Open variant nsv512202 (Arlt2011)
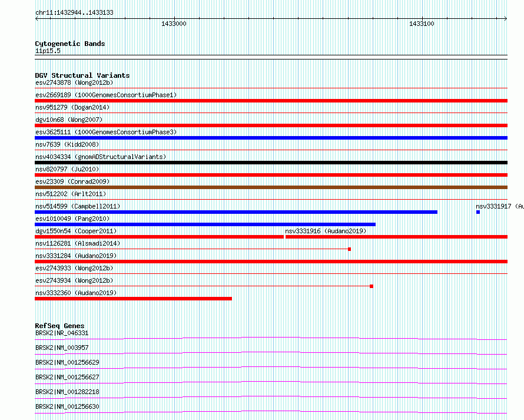 click(x=71, y=194)
